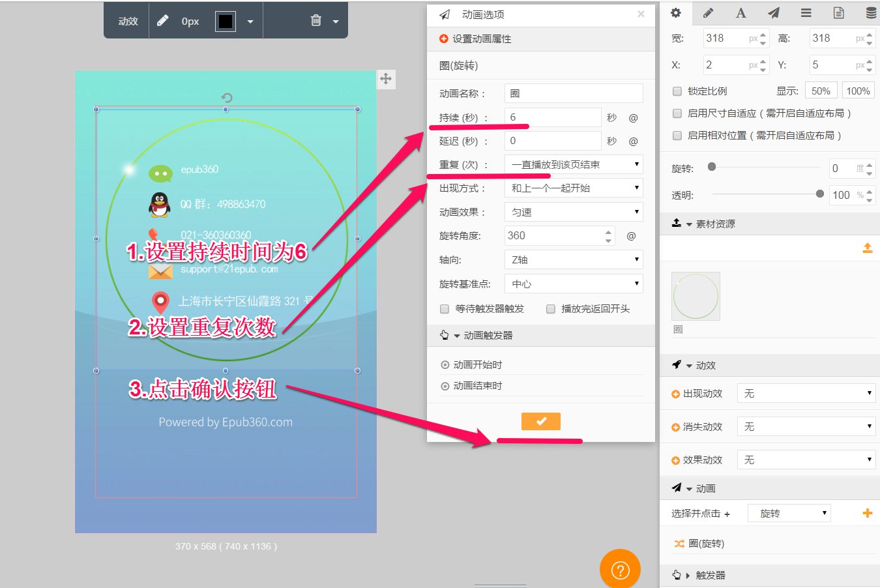Click the orange plus add animation icon
880x588 pixels.
tap(868, 514)
